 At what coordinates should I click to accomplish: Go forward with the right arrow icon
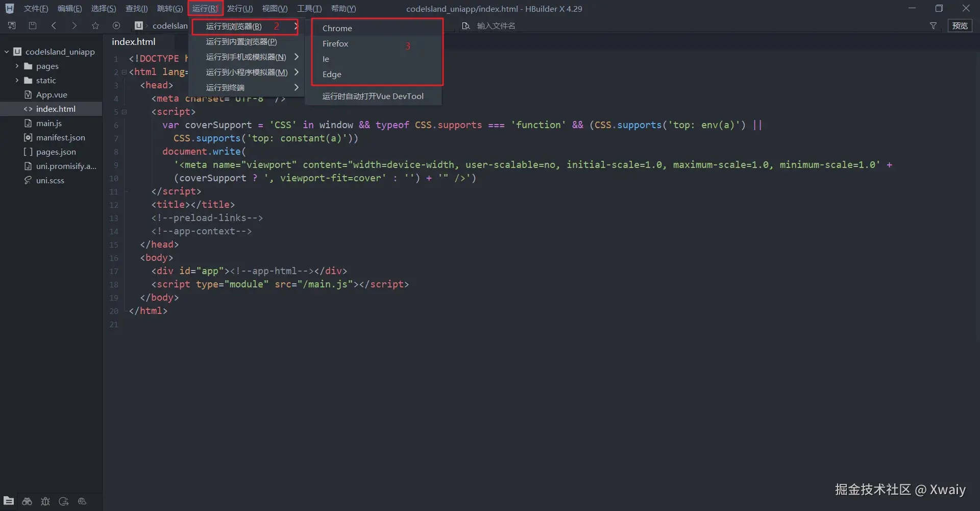[x=75, y=26]
